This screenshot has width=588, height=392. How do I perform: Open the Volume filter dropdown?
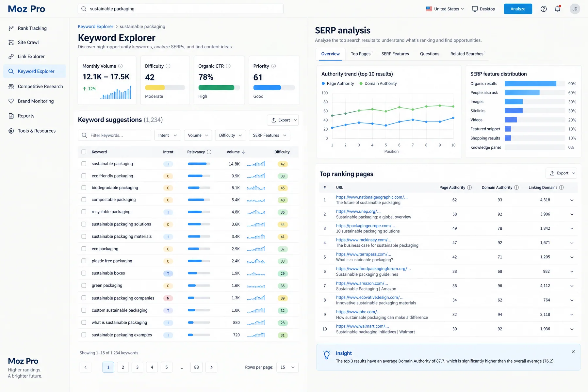click(198, 135)
